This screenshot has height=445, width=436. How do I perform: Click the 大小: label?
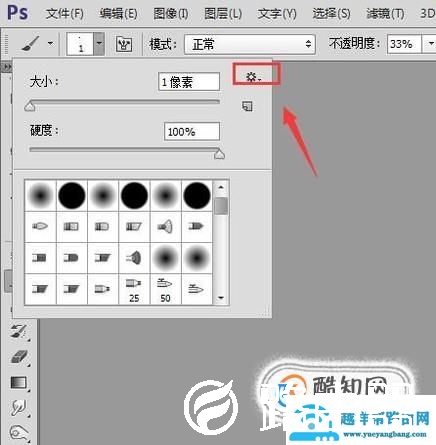click(44, 81)
